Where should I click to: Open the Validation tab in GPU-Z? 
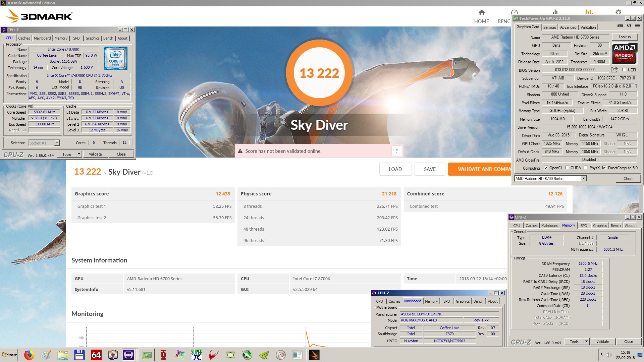pyautogui.click(x=588, y=27)
